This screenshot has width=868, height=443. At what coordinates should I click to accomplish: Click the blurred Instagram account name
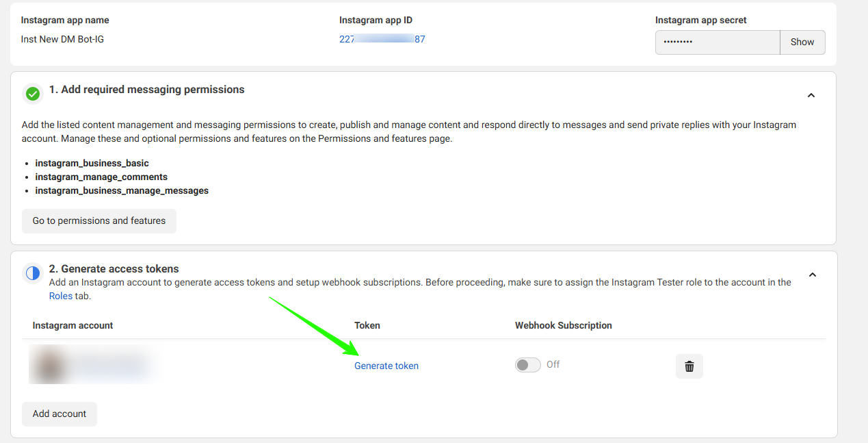[109, 365]
